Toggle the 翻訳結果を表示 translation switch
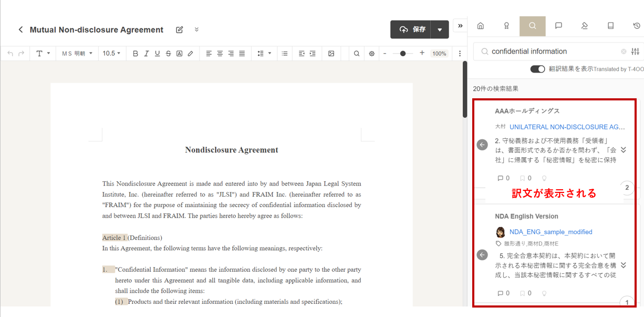Image resolution: width=644 pixels, height=317 pixels. 537,69
